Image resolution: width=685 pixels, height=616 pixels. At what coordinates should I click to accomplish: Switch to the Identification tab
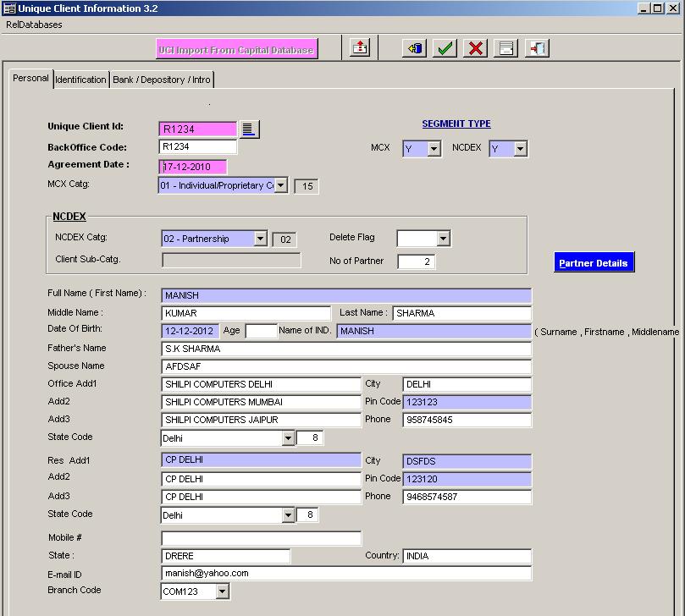click(x=80, y=80)
